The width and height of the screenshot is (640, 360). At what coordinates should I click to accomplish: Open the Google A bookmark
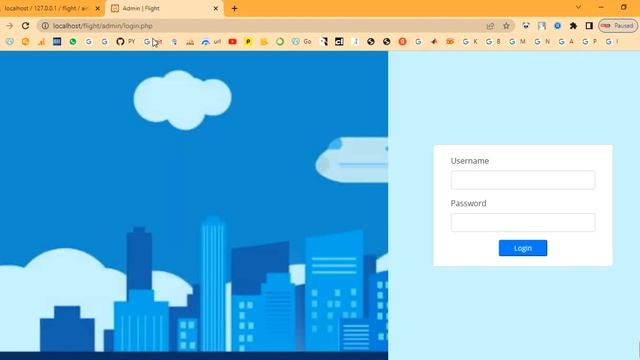click(566, 41)
